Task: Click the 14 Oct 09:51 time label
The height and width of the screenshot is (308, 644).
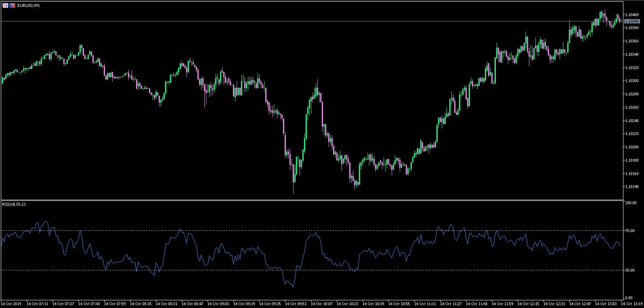Action: pos(296,304)
